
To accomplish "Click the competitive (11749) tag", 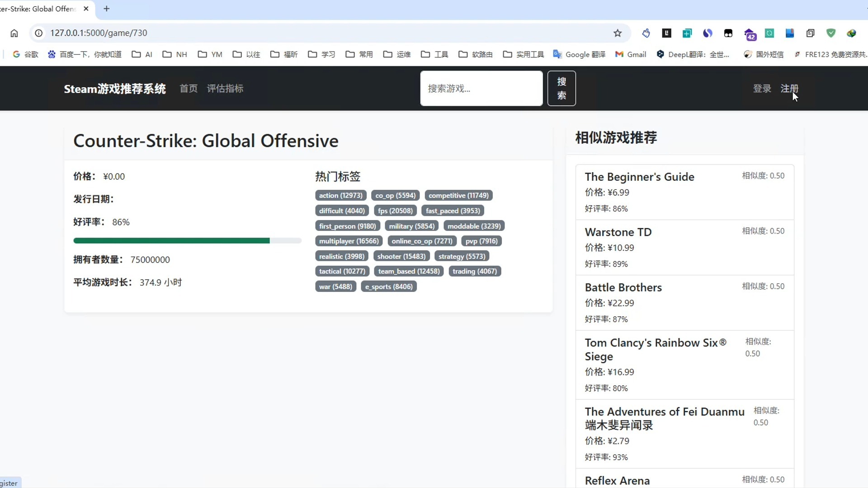I will pos(458,195).
